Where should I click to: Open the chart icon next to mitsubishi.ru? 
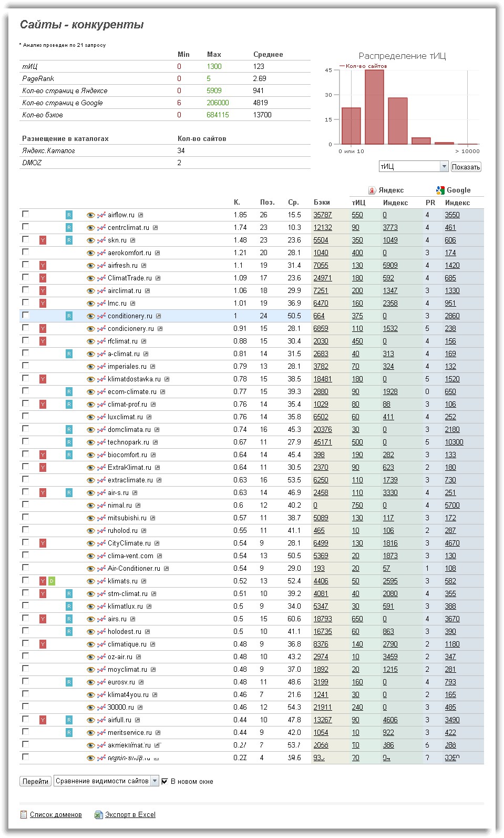tap(101, 518)
